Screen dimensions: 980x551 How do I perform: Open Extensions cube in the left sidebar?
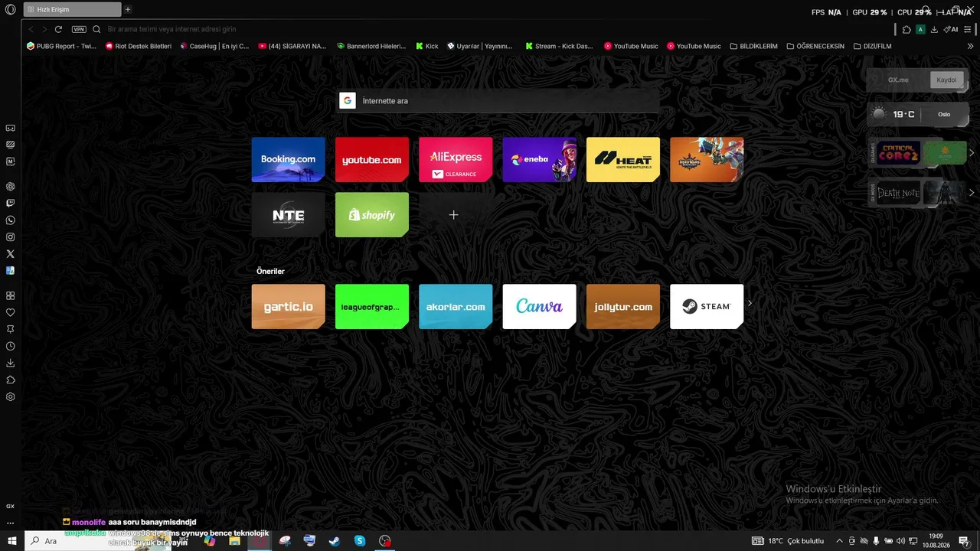pyautogui.click(x=11, y=380)
